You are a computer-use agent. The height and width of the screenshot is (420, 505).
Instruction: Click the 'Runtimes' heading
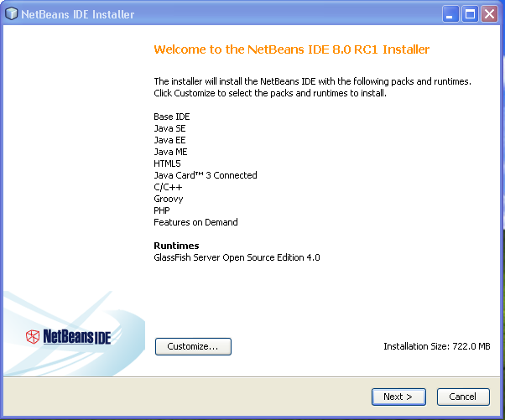click(x=176, y=246)
